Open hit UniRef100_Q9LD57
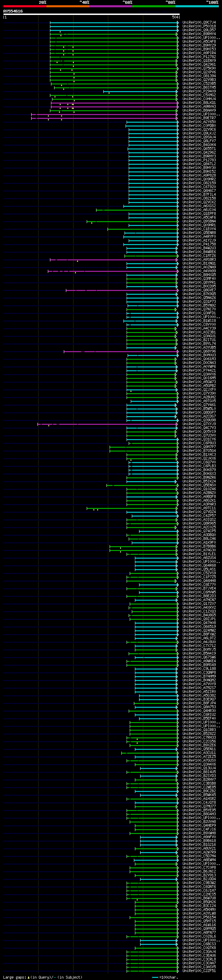The width and height of the screenshot is (222, 980). point(199,30)
